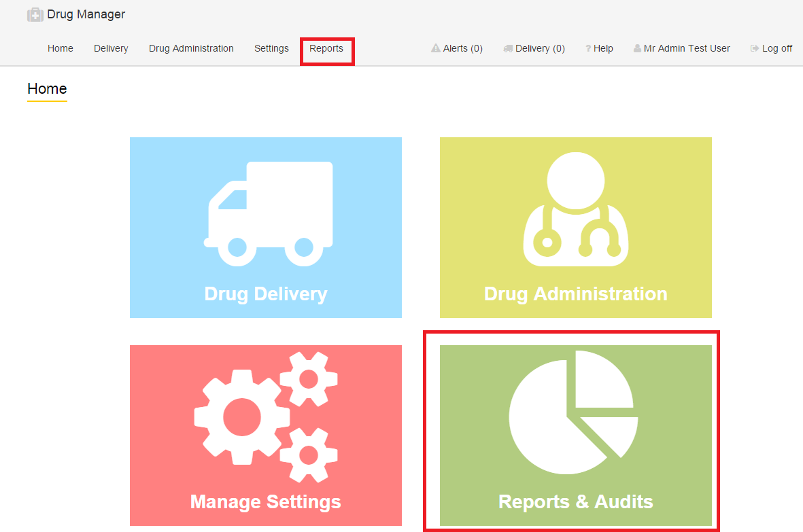The image size is (803, 532).
Task: Open the Mr Admin Test User profile link
Action: (687, 48)
